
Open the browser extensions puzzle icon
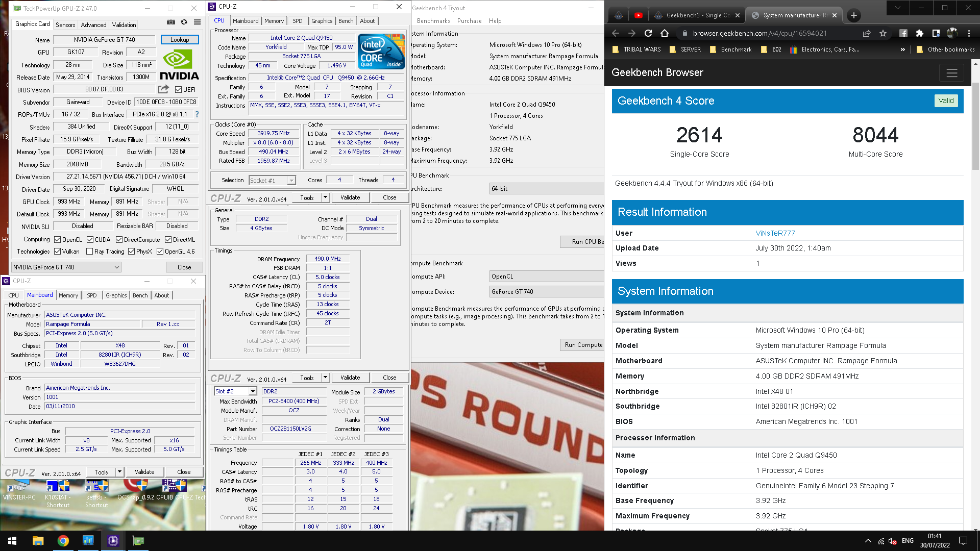[x=920, y=33]
